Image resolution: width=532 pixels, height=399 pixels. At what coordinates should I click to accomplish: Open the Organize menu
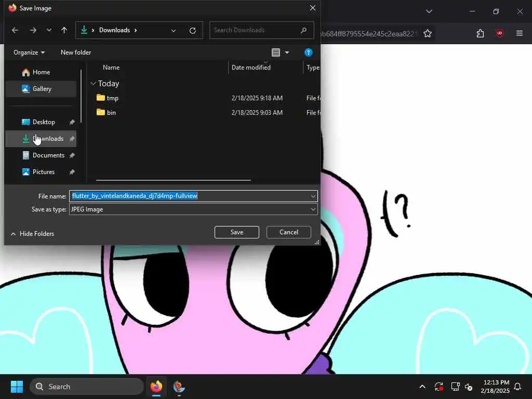coord(29,52)
